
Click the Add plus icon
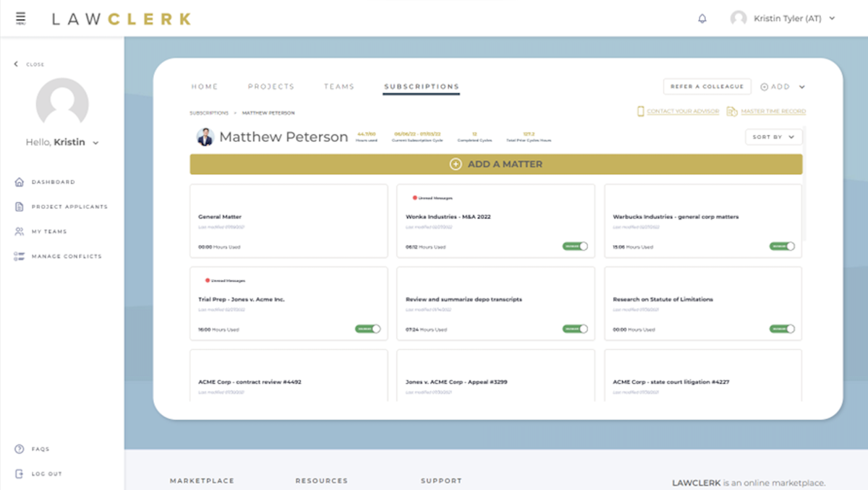click(765, 87)
